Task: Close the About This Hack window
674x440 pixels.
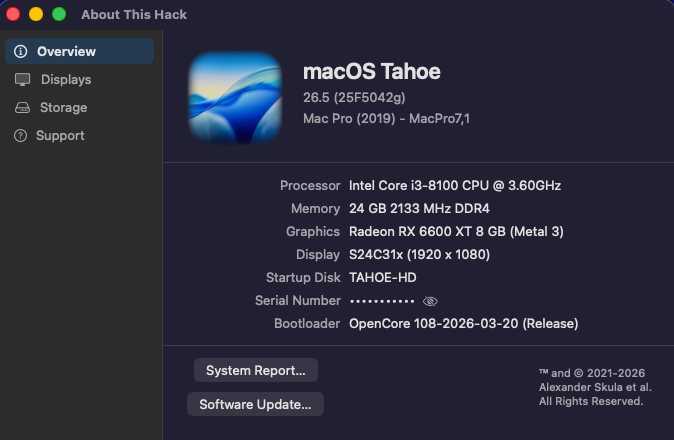Action: click(14, 14)
